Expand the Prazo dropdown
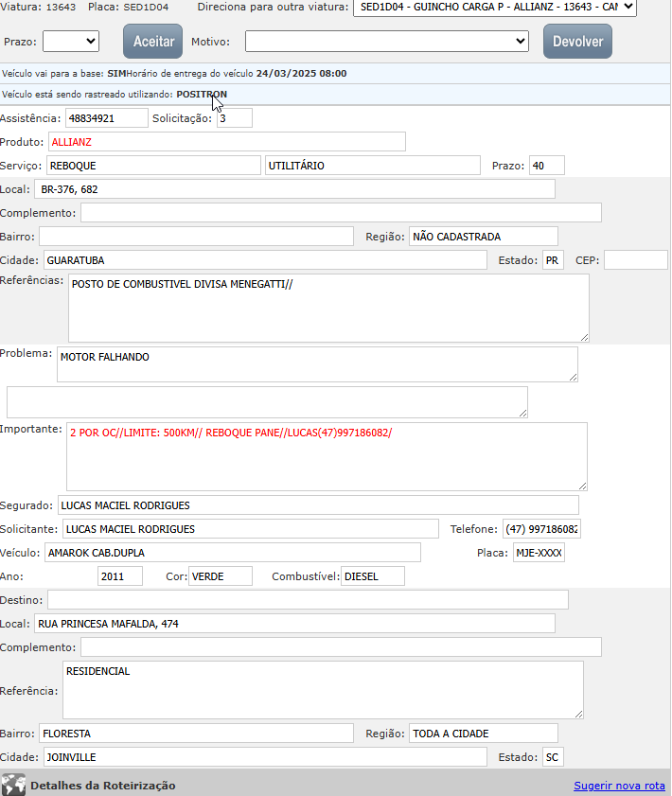This screenshot has width=672, height=796. point(71,41)
